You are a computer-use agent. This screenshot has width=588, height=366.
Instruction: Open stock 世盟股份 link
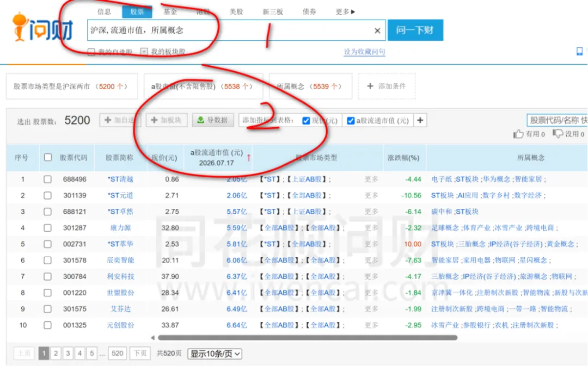[120, 293]
